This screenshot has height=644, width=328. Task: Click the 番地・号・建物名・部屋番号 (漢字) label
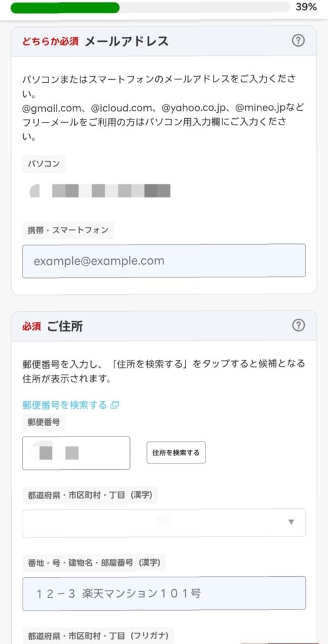[94, 562]
